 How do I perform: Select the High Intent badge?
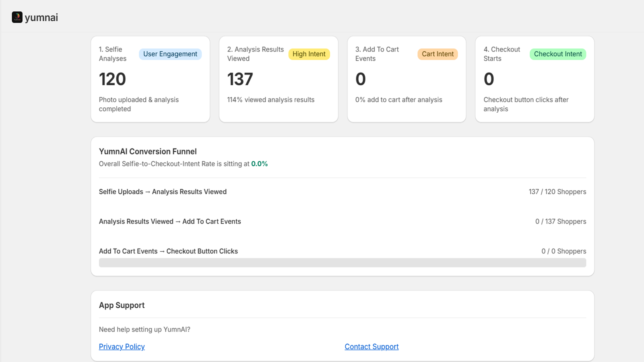309,54
